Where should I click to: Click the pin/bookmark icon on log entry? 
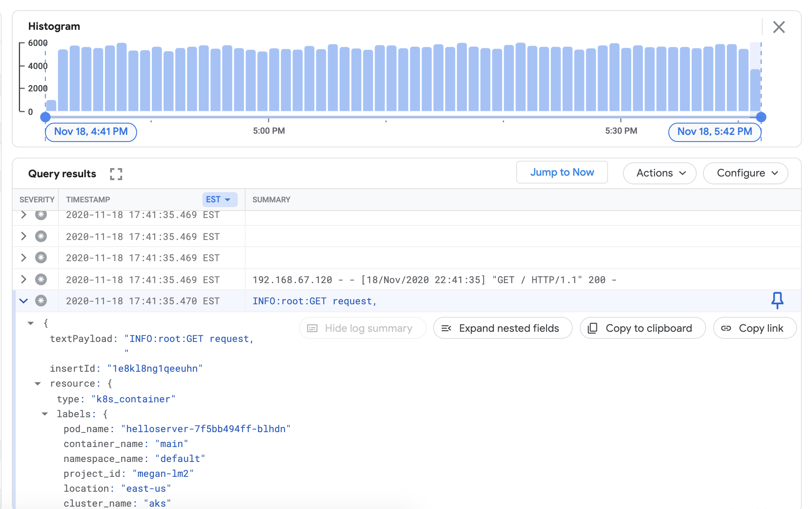click(x=777, y=301)
